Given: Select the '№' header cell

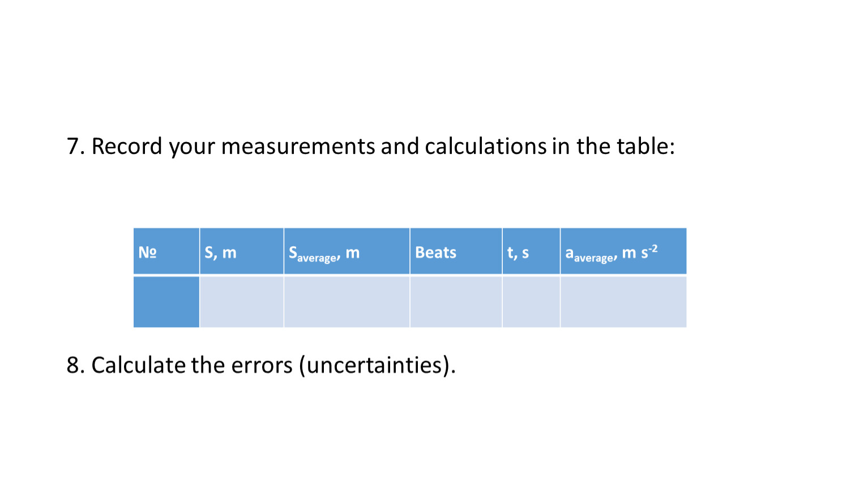Looking at the screenshot, I should [x=166, y=252].
